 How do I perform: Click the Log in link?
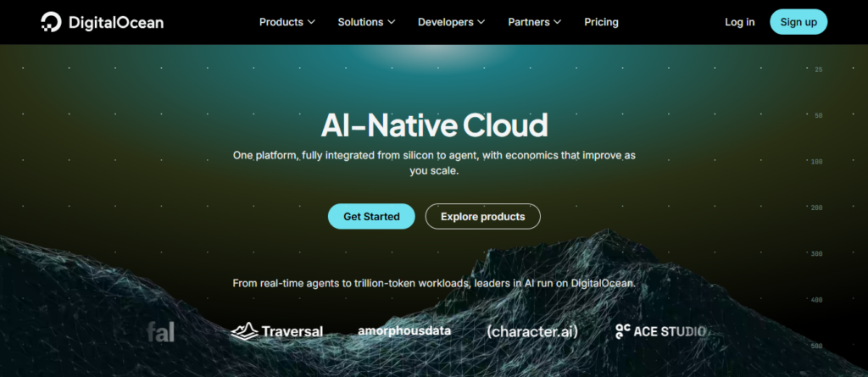coord(739,22)
